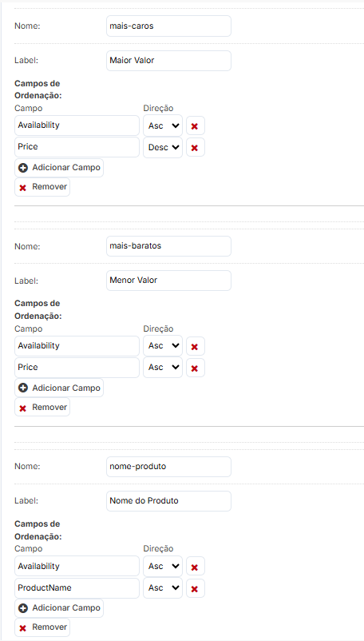Open direction dropdown for Availability in nome-produto

163,567
